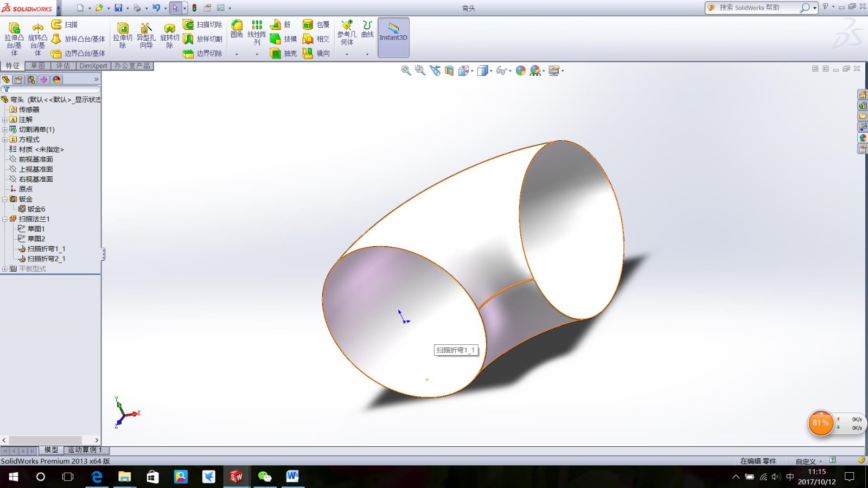Open the PropertyManager panel tab
The image size is (868, 488).
pyautogui.click(x=18, y=80)
